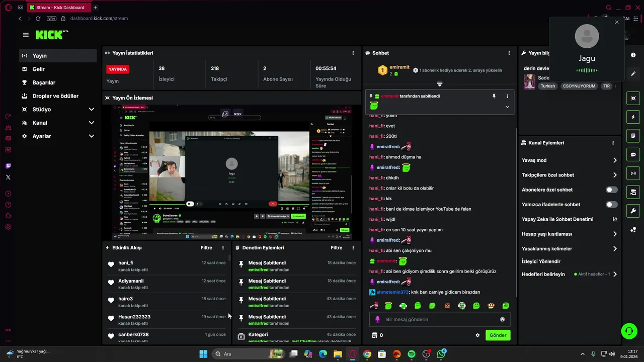Image resolution: width=644 pixels, height=362 pixels.
Task: Open Hesap yaşı kısıtlaması arrow
Action: tap(615, 234)
